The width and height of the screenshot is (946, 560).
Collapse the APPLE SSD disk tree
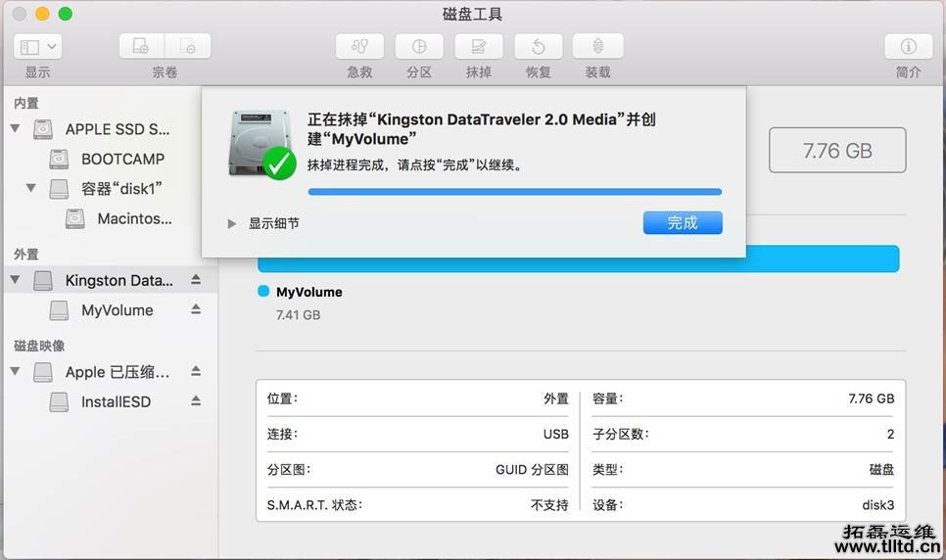point(16,128)
